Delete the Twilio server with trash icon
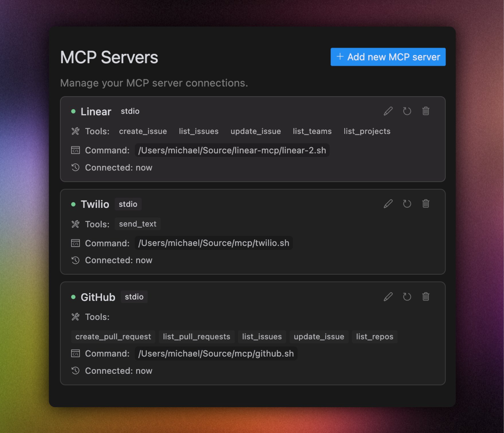 [426, 203]
